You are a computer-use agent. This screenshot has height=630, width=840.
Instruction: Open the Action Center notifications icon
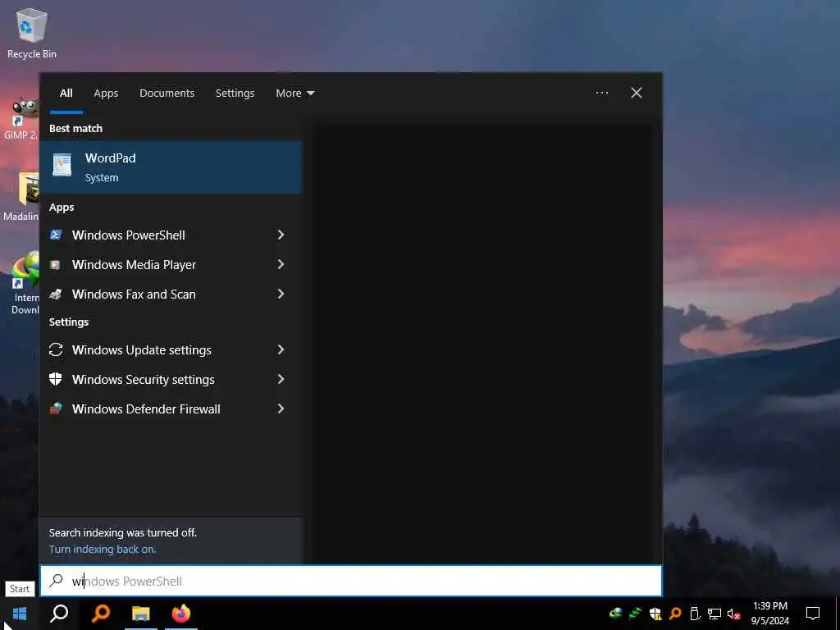pos(813,614)
